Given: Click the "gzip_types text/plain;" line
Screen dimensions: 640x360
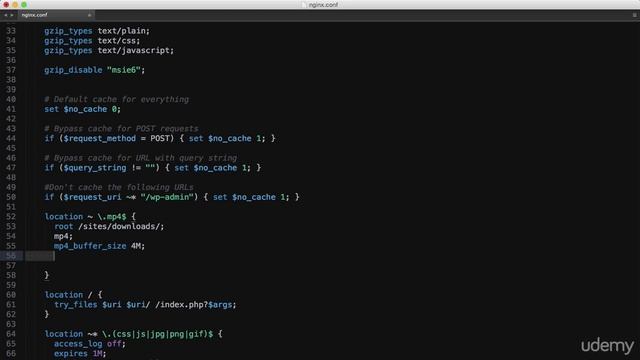Looking at the screenshot, I should 97,31.
